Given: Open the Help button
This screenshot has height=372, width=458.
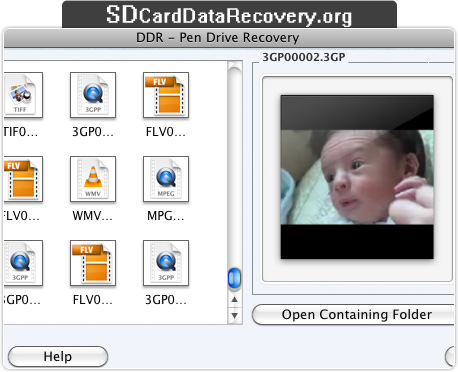Looking at the screenshot, I should pyautogui.click(x=58, y=357).
